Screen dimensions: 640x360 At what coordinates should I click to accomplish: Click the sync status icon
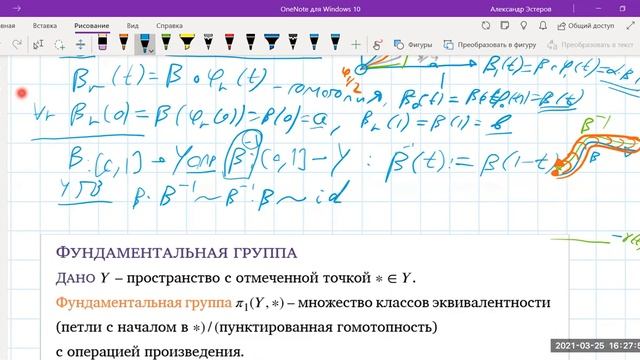(486, 25)
